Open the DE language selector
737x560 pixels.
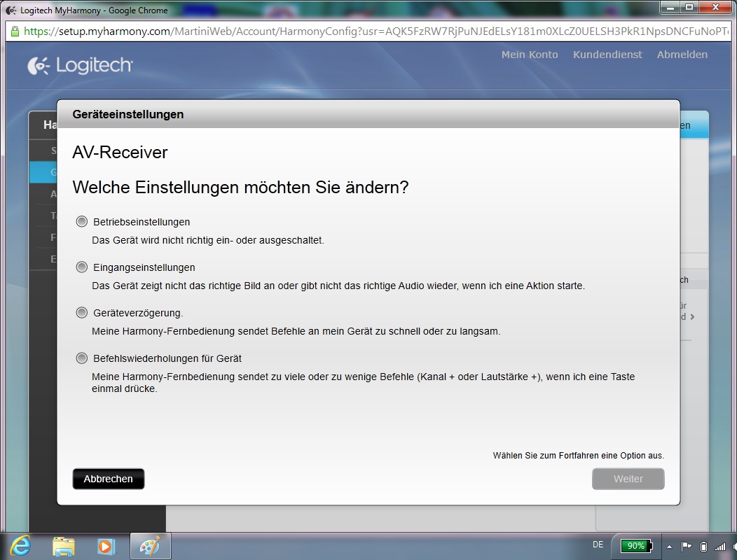click(x=598, y=545)
